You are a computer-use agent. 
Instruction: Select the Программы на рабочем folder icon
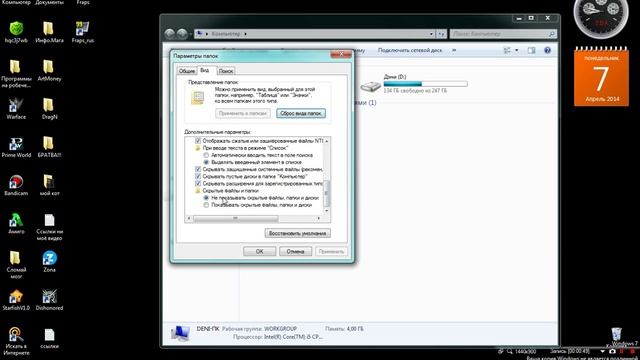16,67
